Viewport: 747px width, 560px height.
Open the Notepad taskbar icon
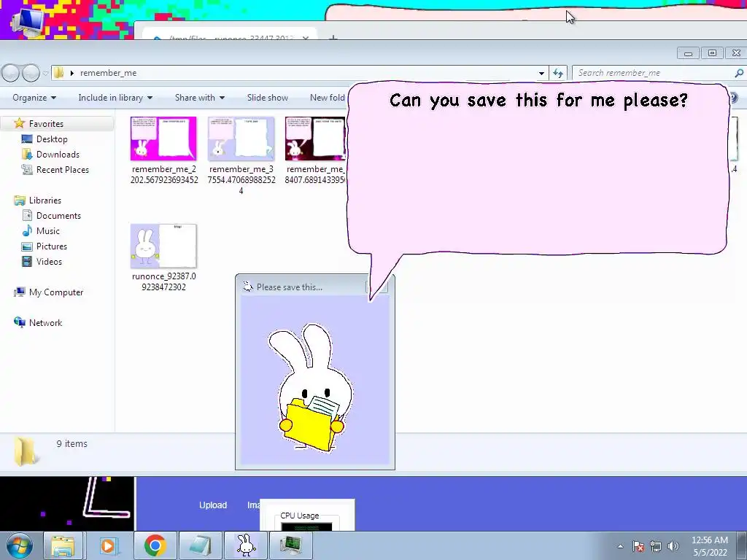(x=201, y=545)
